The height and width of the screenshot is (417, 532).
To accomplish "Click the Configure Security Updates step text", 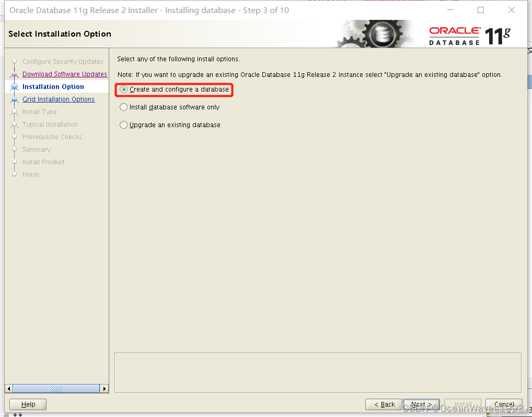I will coord(63,61).
